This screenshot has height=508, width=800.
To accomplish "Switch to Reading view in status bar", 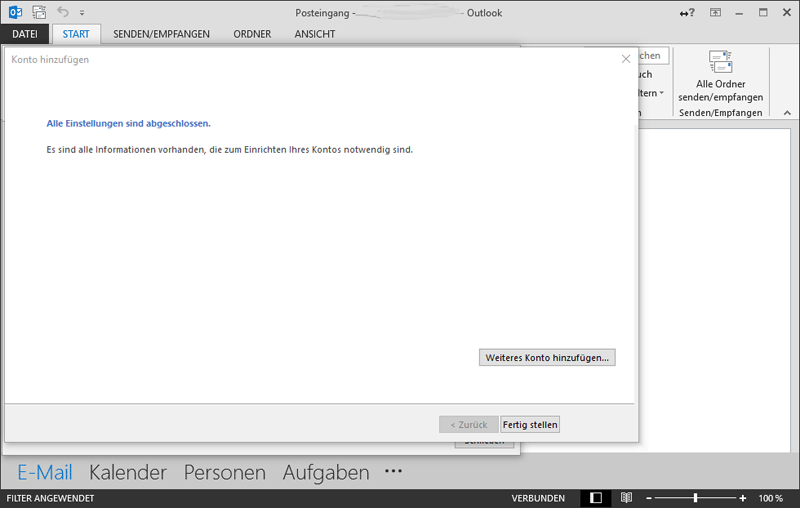I will tap(626, 498).
